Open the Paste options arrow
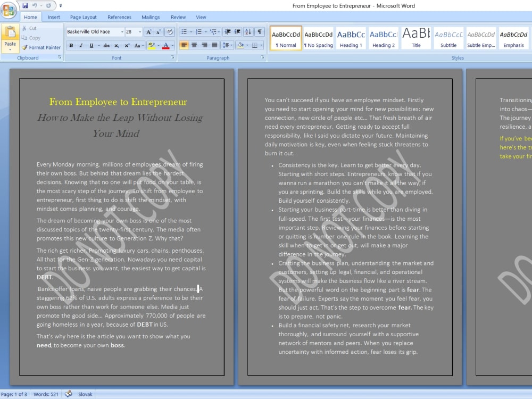Screen dimensions: 532x399 pos(10,49)
